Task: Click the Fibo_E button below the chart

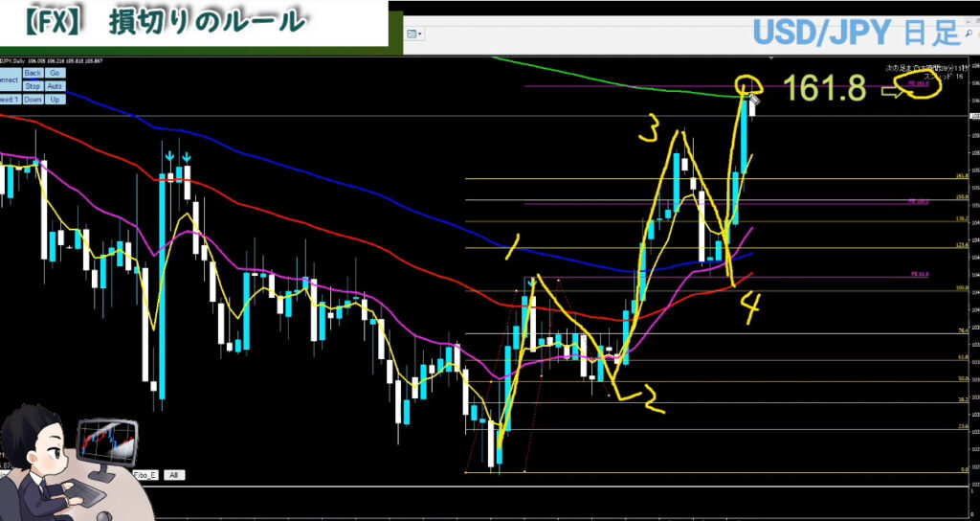Action: [145, 475]
